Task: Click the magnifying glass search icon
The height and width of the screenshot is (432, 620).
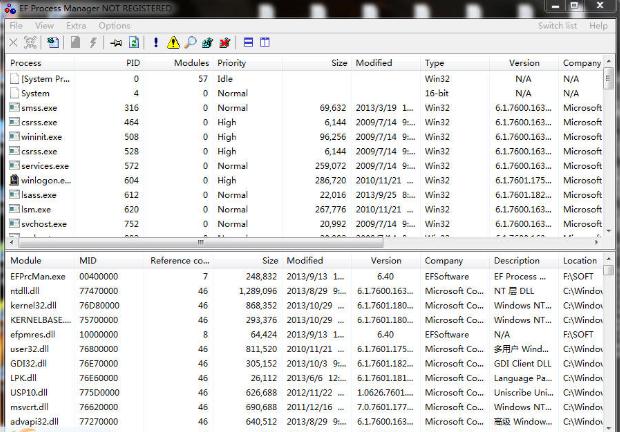Action: tap(189, 43)
